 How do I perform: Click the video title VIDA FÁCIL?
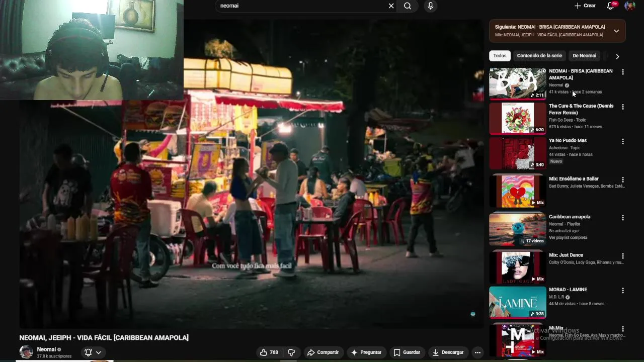[104, 338]
